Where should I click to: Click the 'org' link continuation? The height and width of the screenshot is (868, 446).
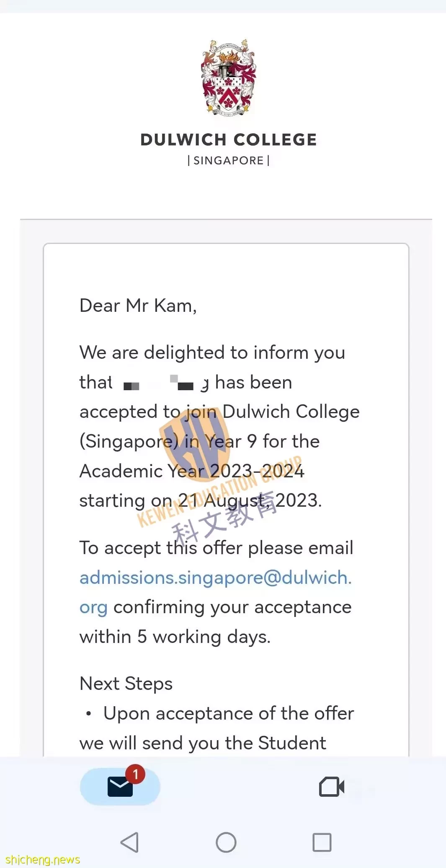[93, 608]
